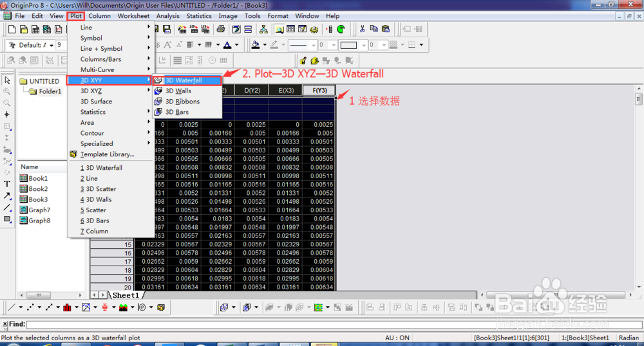Select recent plot 3 3D Scatter
This screenshot has width=644, height=346.
111,188
